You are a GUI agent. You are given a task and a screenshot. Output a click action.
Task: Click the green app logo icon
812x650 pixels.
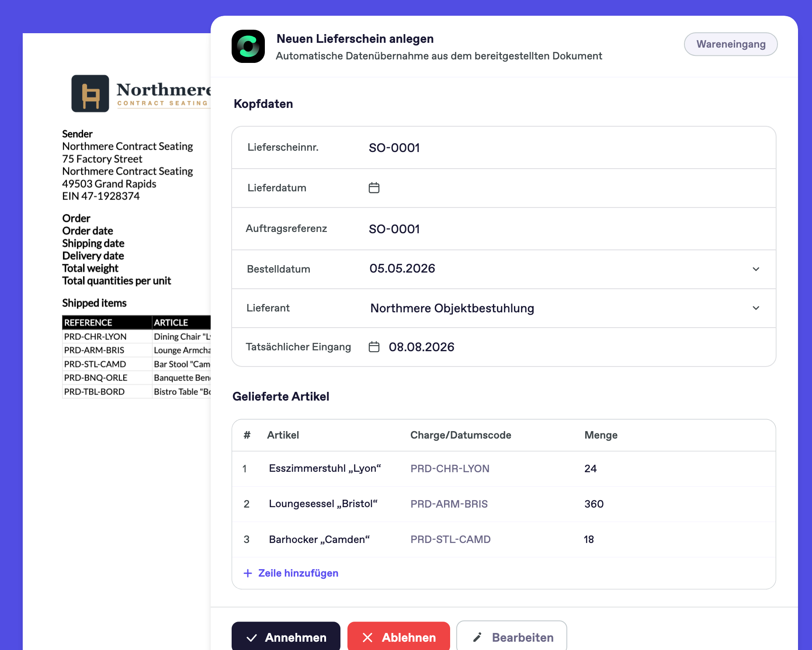coord(248,46)
